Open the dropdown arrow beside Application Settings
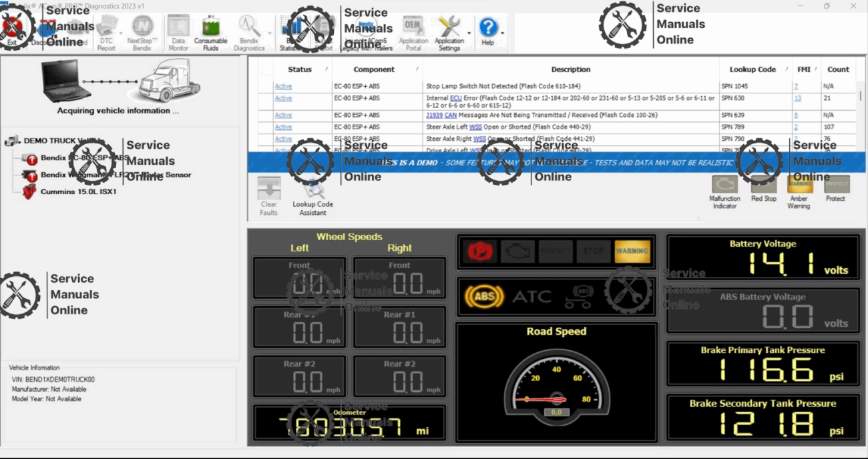 tap(469, 32)
